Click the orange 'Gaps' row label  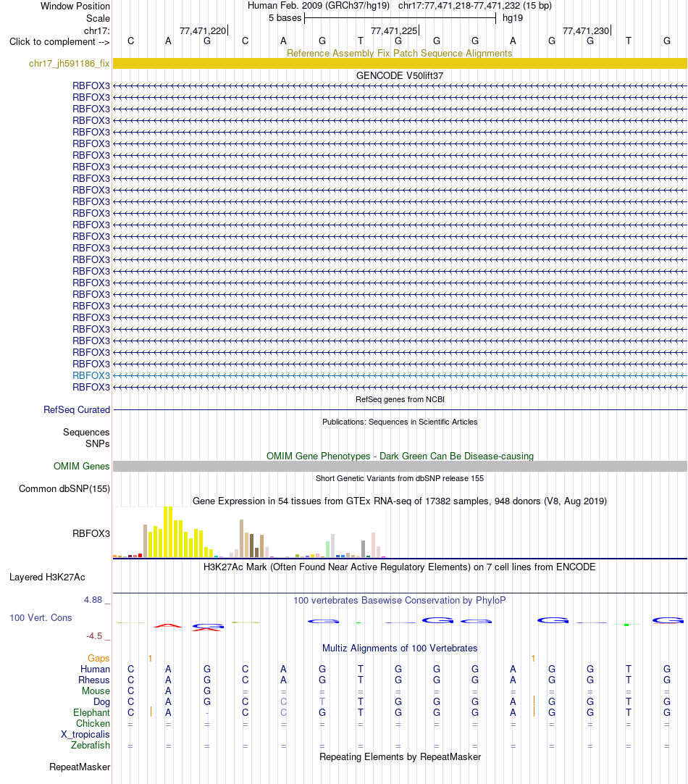(98, 659)
